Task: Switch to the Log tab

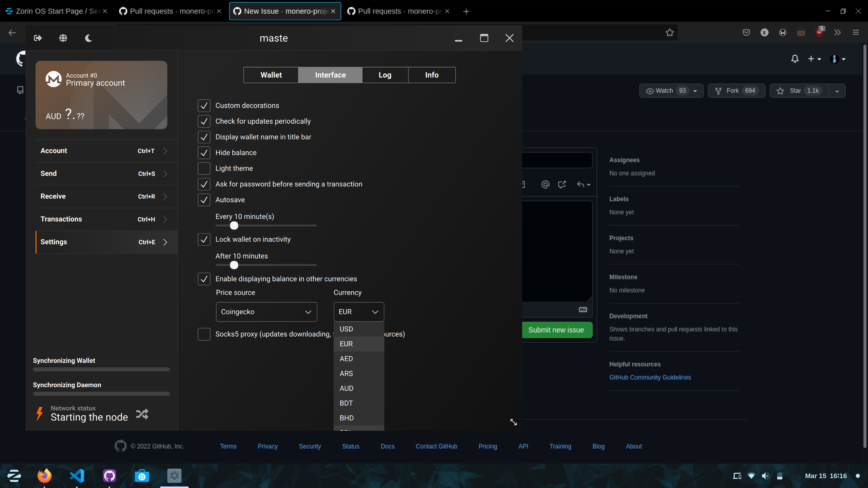Action: tap(385, 75)
